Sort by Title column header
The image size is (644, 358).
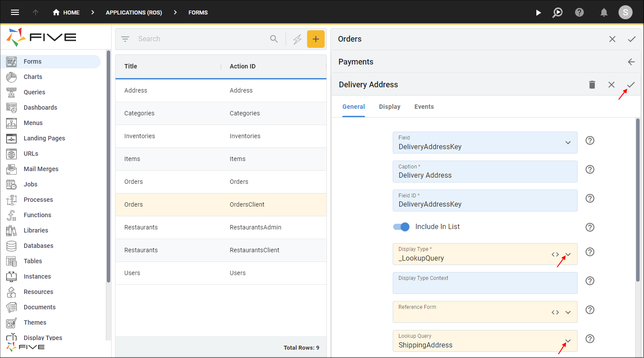tap(131, 66)
